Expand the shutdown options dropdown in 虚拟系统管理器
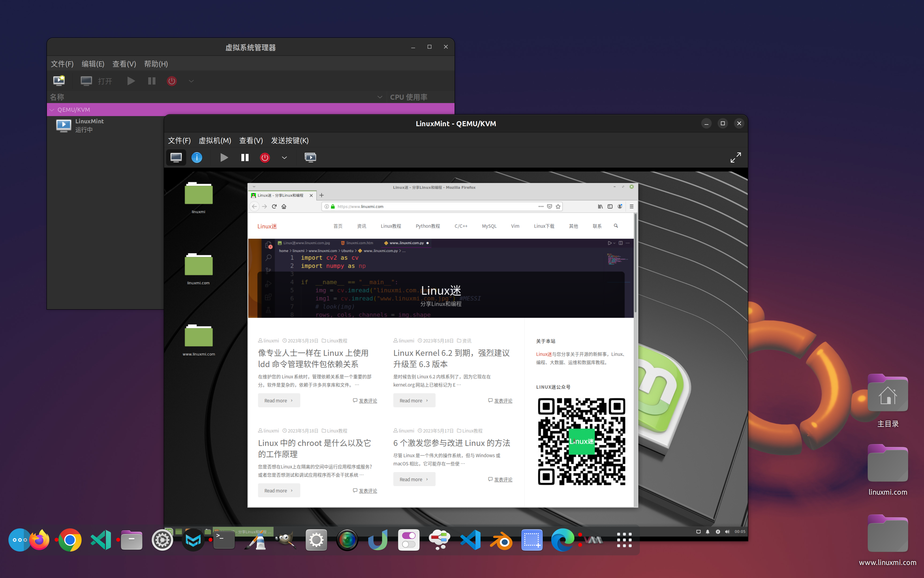 pyautogui.click(x=191, y=81)
